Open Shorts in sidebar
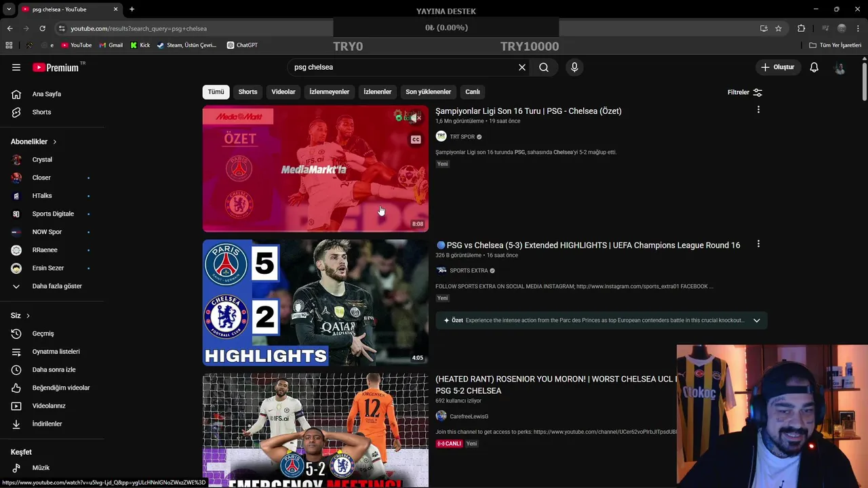This screenshot has width=868, height=488. [41, 112]
